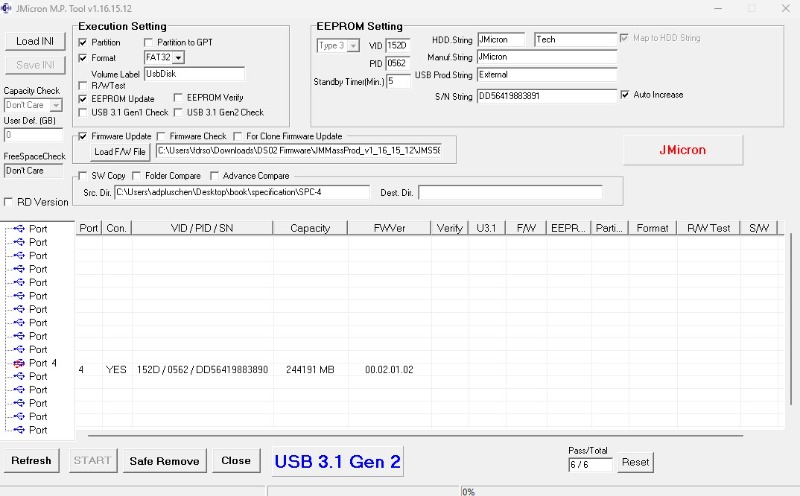Toggle the EEPROM Update checkbox
Viewport: 800px width, 496px height.
click(x=83, y=98)
